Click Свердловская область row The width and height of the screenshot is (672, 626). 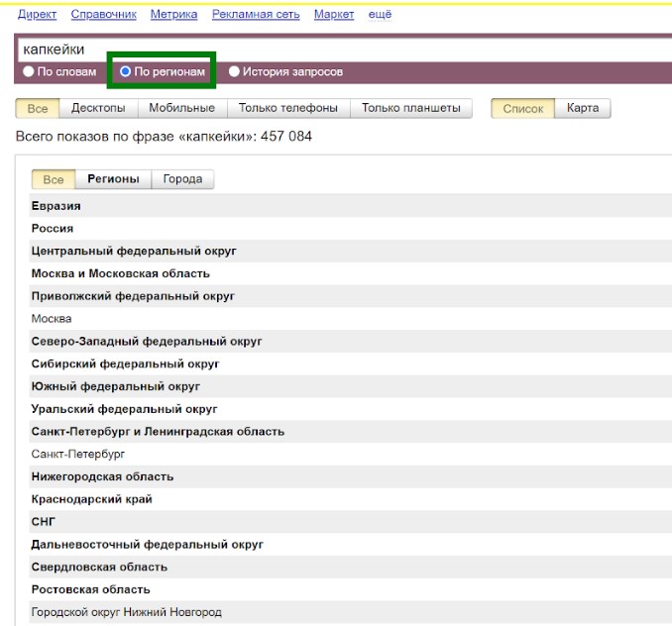click(351, 568)
